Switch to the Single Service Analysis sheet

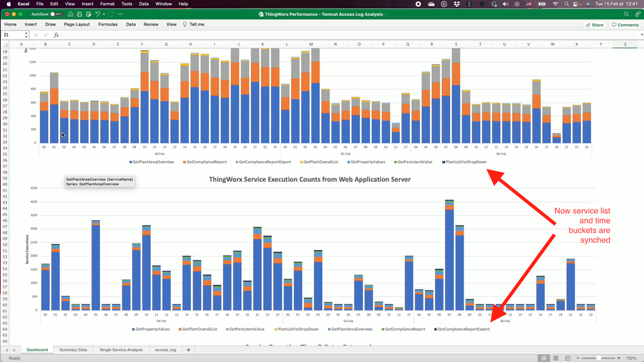pyautogui.click(x=121, y=350)
